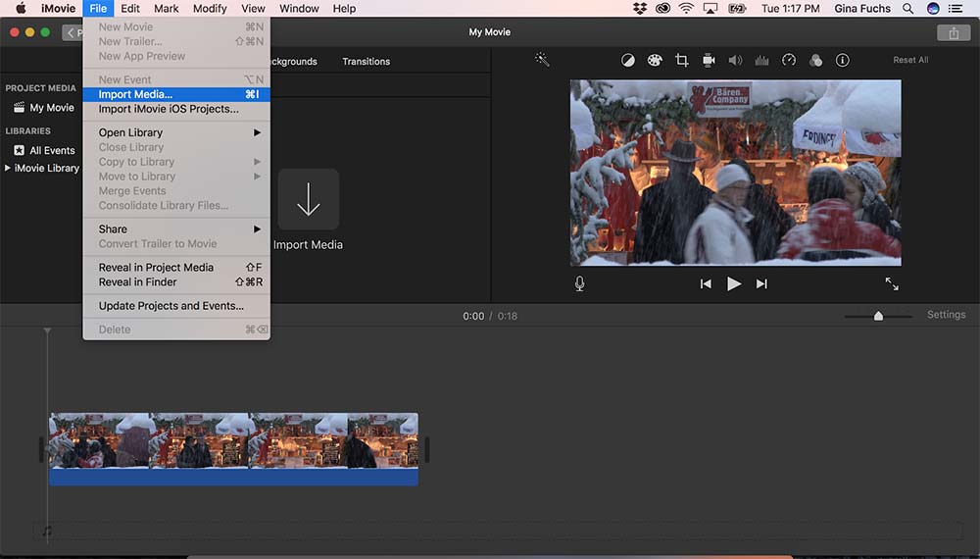The width and height of the screenshot is (980, 559).
Task: Open the Window menu
Action: pos(299,8)
